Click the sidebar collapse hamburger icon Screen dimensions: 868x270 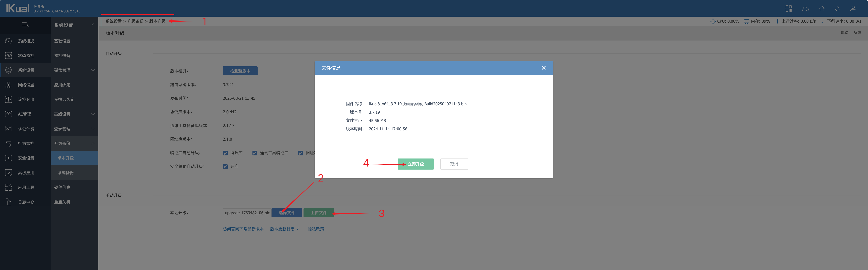click(x=25, y=25)
